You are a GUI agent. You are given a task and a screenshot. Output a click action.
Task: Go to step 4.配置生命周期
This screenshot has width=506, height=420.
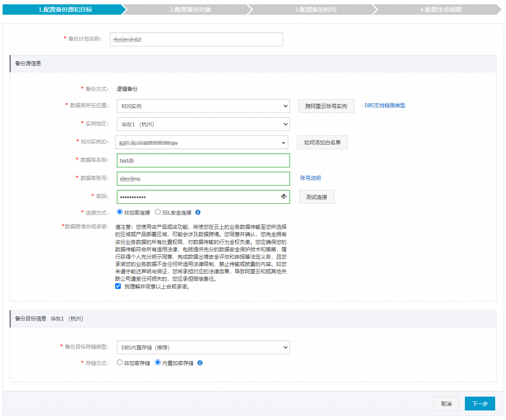click(441, 10)
